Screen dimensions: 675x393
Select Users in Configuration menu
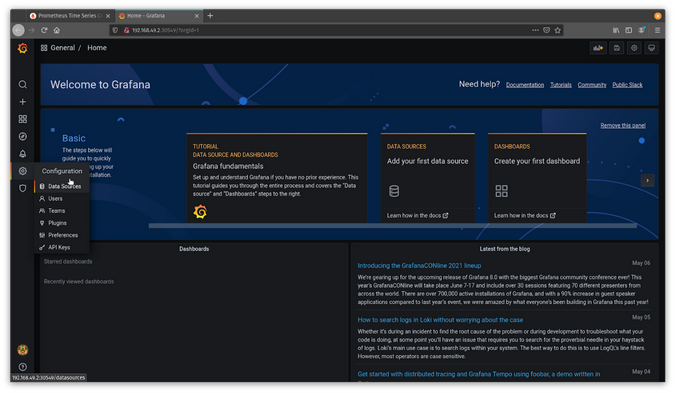[62, 198]
